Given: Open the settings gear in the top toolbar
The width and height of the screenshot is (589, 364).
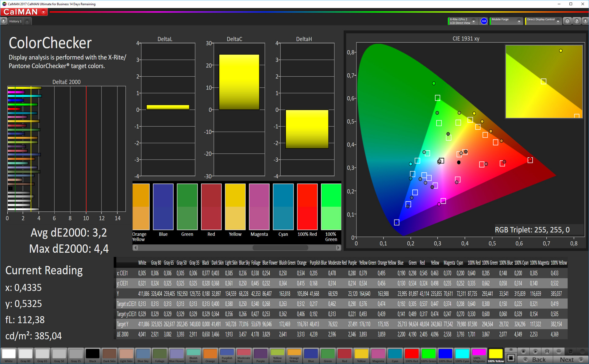Looking at the screenshot, I should coord(567,21).
